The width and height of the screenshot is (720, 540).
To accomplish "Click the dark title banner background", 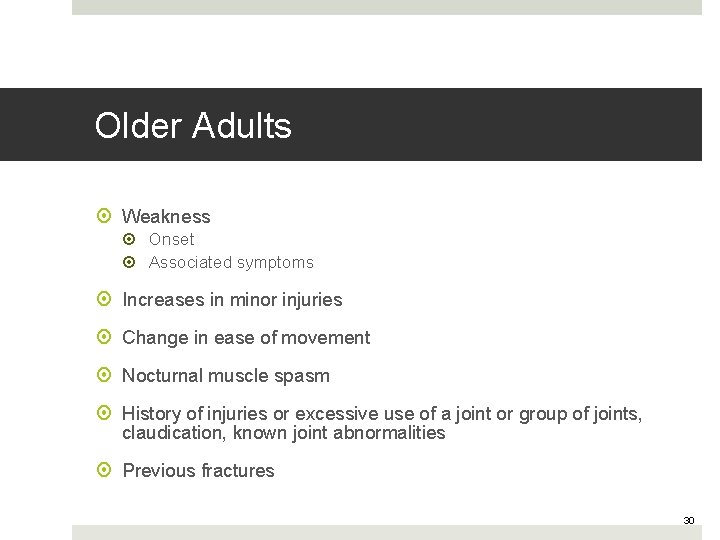I will point(500,125).
